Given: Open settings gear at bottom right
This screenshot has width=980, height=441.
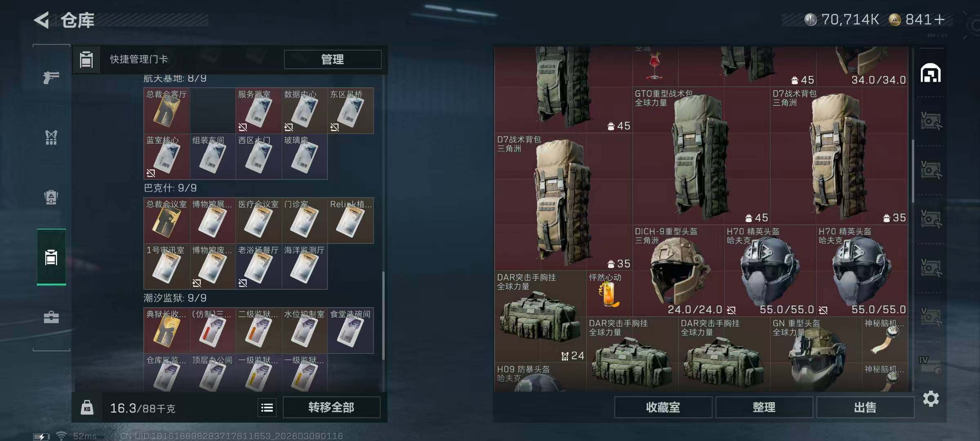Looking at the screenshot, I should [931, 399].
